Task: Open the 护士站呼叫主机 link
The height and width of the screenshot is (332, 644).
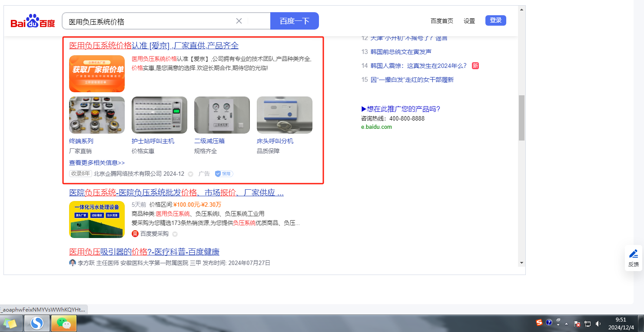Action: pyautogui.click(x=153, y=141)
